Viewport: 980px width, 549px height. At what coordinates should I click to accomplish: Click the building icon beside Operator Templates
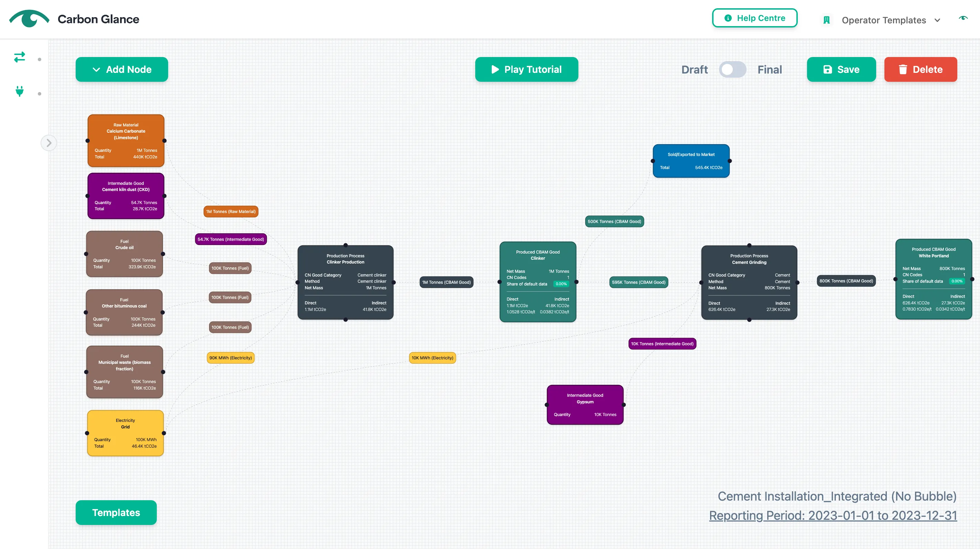(826, 20)
